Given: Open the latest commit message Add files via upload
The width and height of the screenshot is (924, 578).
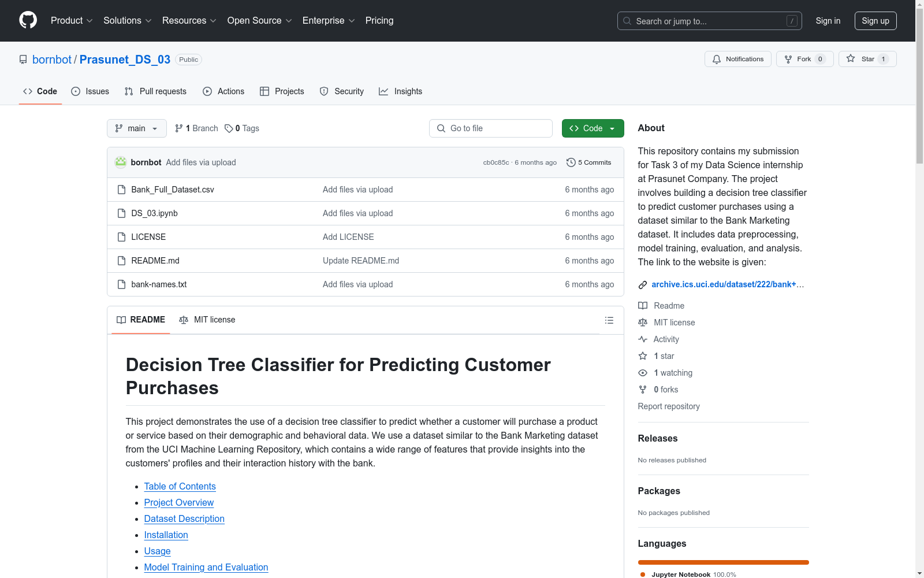Looking at the screenshot, I should [x=201, y=162].
